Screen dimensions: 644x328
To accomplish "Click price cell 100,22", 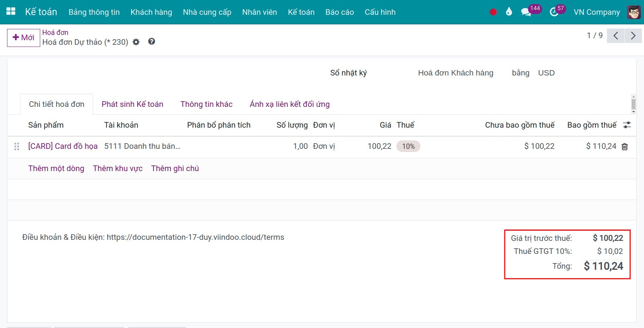I will coord(379,146).
